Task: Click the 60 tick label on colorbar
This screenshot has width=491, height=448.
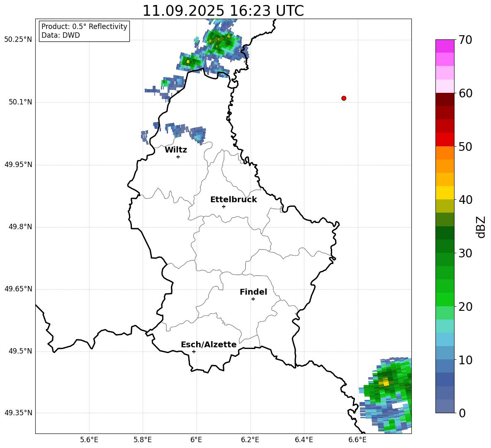Action: (x=465, y=93)
